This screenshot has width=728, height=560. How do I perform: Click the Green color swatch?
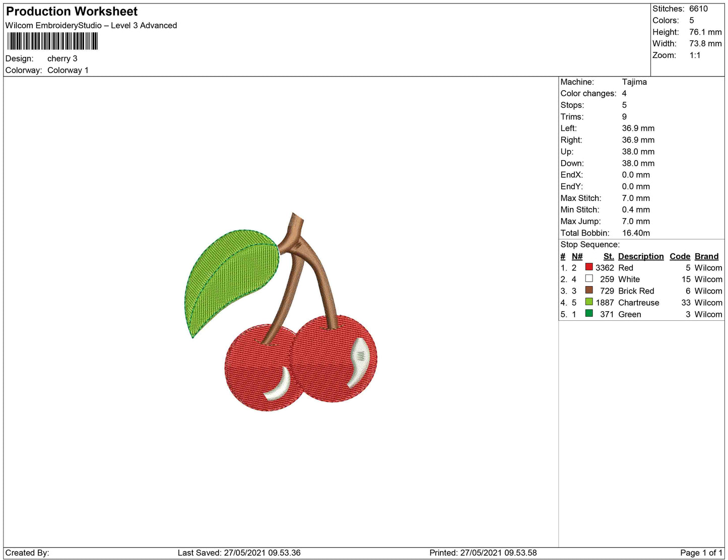click(x=589, y=313)
